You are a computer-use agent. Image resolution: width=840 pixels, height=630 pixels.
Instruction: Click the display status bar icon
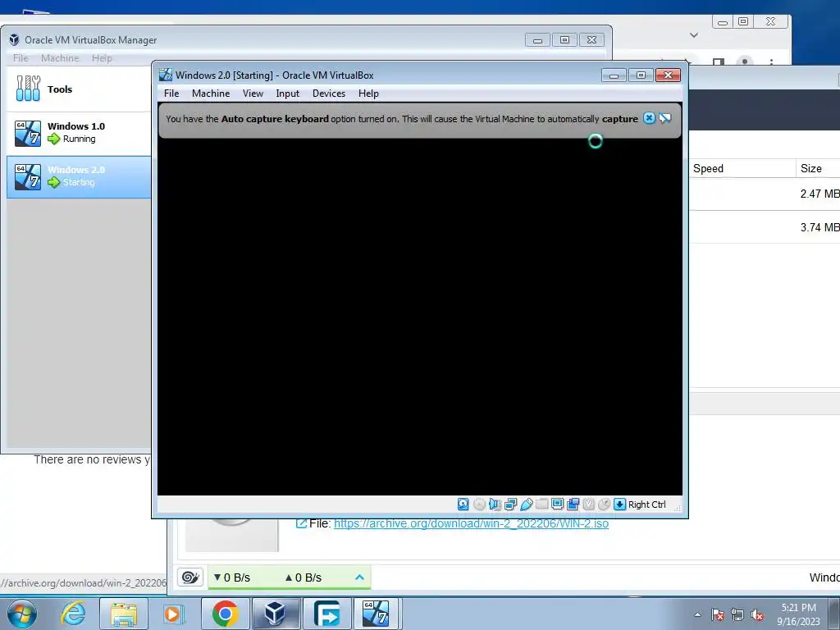pos(557,504)
